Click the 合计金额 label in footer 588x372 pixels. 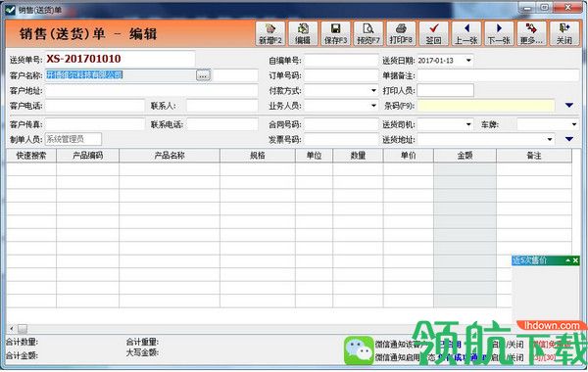tap(22, 354)
